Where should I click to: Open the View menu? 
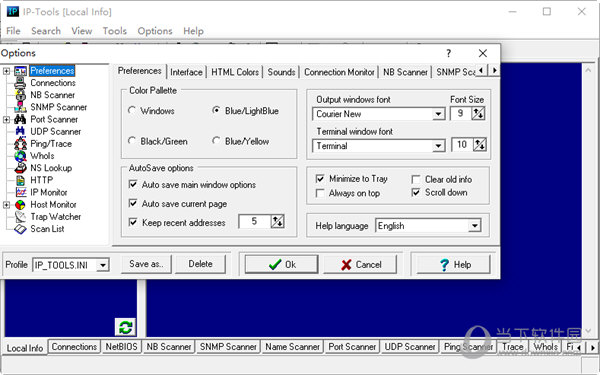[82, 31]
